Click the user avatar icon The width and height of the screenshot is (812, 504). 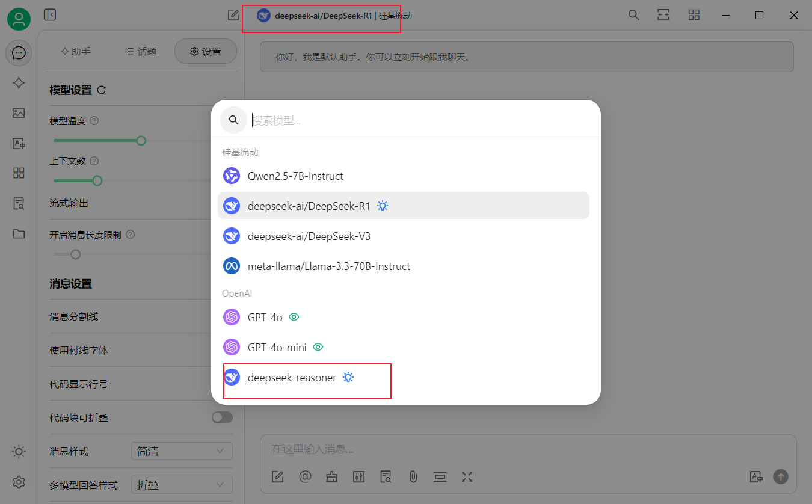tap(19, 19)
